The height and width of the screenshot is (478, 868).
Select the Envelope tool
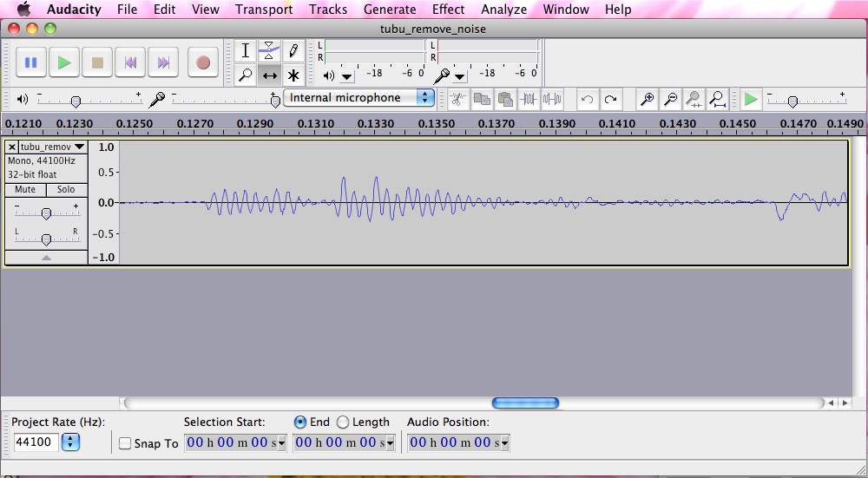click(x=269, y=51)
